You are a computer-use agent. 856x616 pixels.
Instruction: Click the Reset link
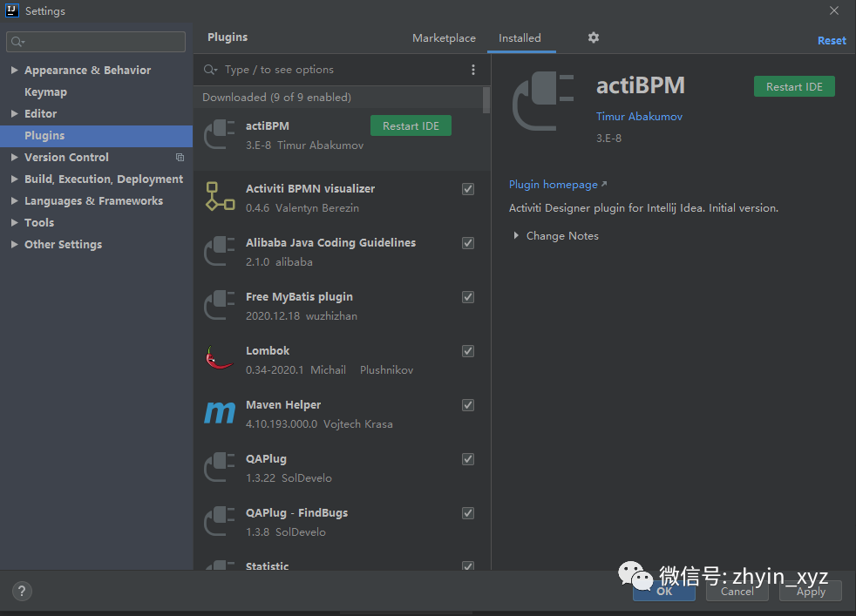(832, 40)
